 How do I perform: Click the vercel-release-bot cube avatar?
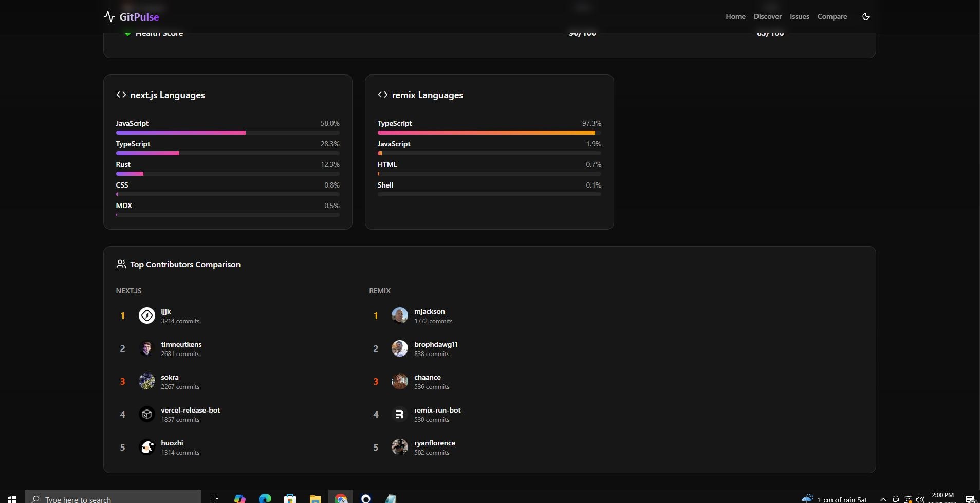(x=147, y=414)
